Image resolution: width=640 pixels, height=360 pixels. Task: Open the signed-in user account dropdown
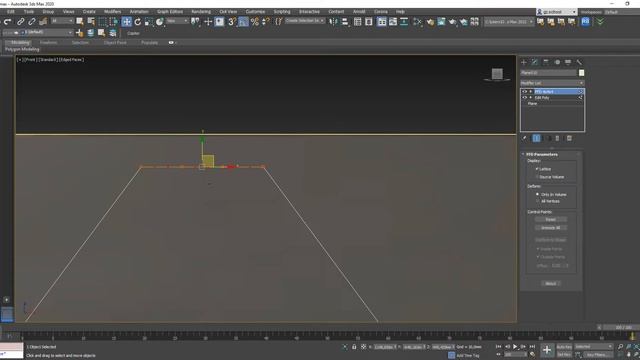pyautogui.click(x=557, y=12)
